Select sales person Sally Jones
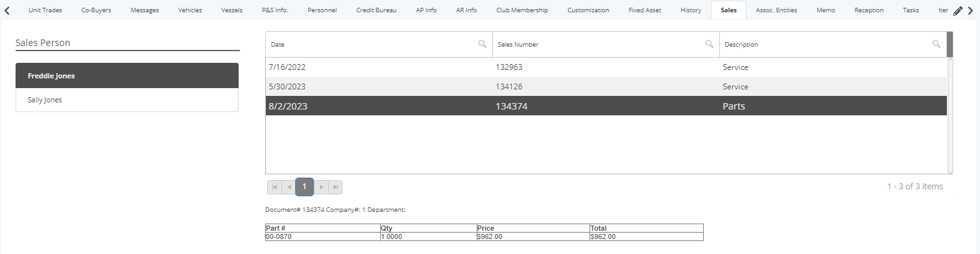 [x=127, y=100]
